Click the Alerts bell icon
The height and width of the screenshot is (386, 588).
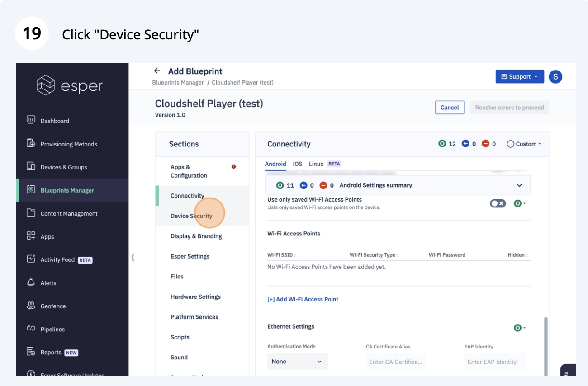(31, 282)
